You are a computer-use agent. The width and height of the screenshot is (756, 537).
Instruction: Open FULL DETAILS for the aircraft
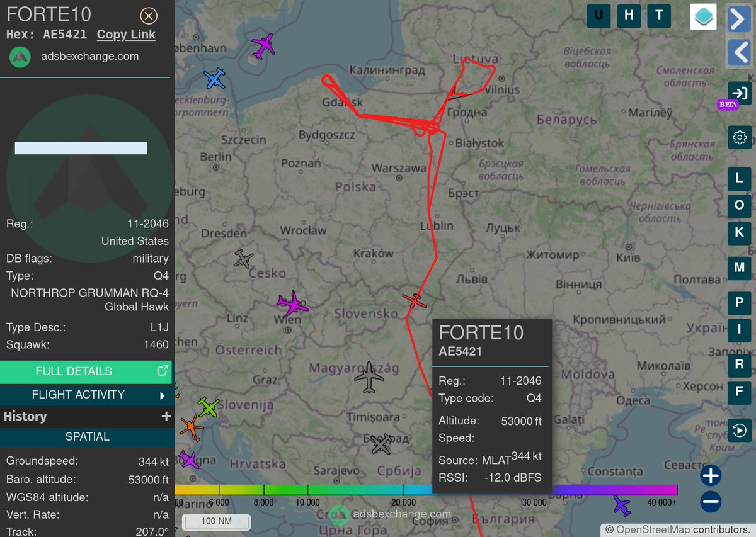(86, 371)
